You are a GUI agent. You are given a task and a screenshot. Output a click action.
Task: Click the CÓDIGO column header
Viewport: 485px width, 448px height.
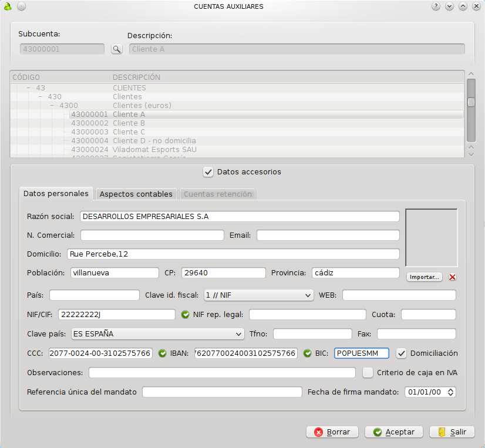coord(60,78)
